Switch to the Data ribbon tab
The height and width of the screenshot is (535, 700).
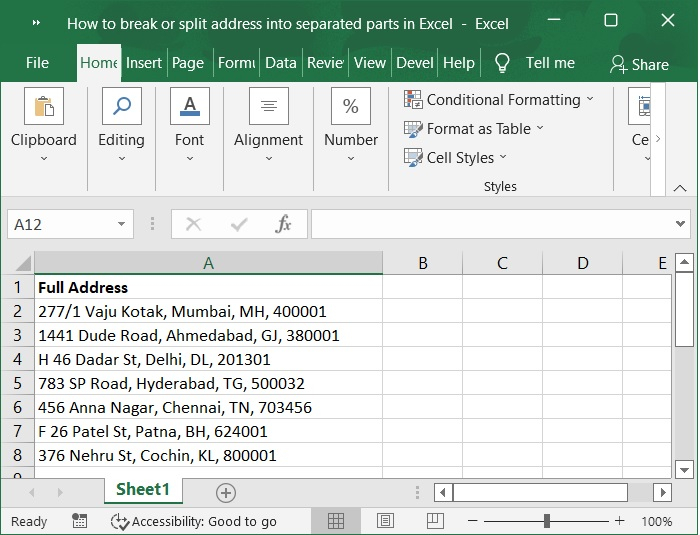280,63
